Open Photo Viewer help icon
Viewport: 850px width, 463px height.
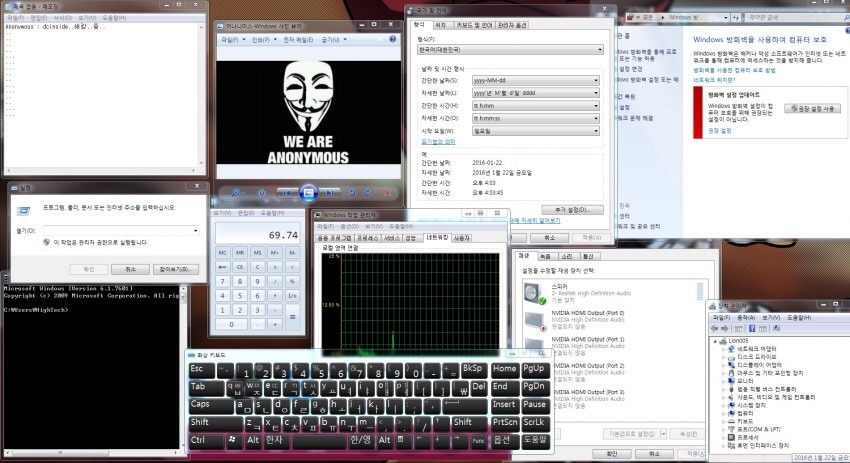pyautogui.click(x=392, y=40)
